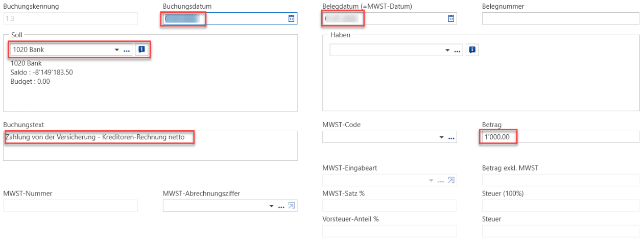This screenshot has height=240, width=644.
Task: Expand the MWST-Code dropdown
Action: 442,138
